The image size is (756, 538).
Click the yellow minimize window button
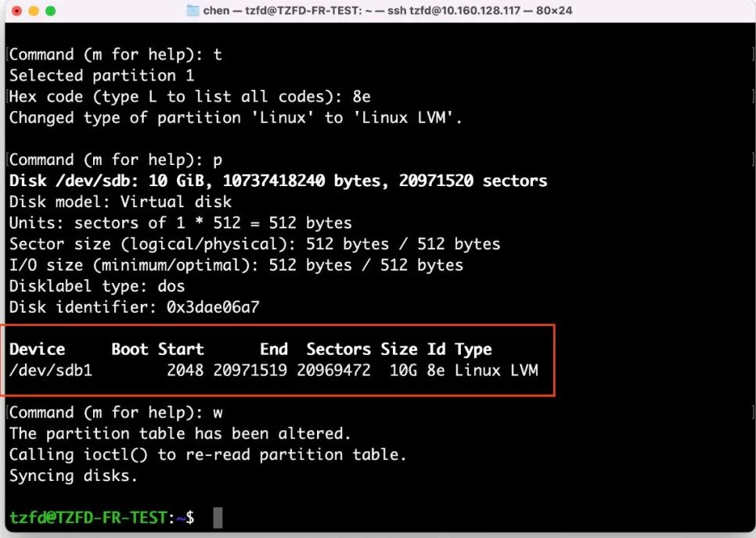click(x=34, y=11)
